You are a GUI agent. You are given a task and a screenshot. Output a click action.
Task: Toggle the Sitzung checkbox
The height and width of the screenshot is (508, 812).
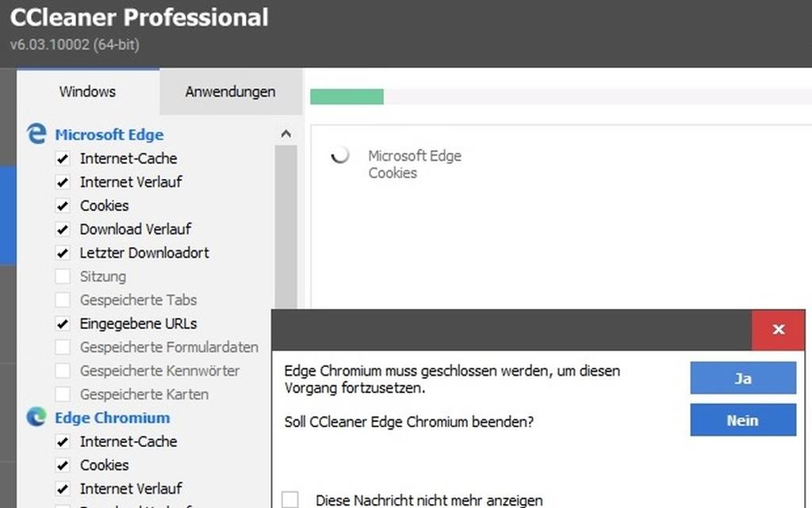coord(63,277)
